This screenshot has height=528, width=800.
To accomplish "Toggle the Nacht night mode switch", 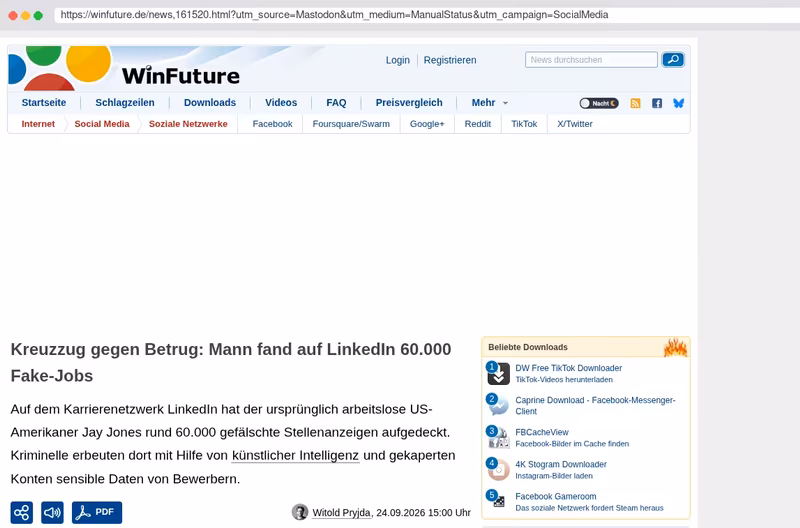I will (599, 103).
